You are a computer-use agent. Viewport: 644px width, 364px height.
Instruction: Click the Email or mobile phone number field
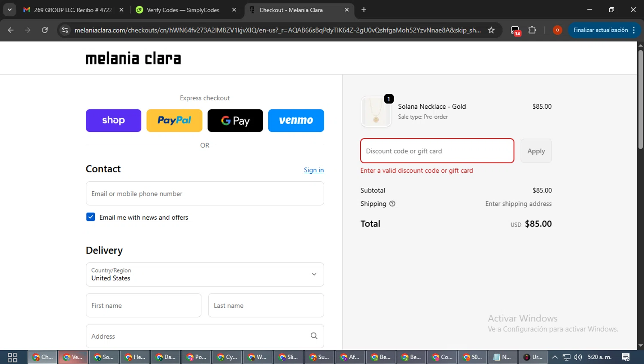[x=205, y=193]
